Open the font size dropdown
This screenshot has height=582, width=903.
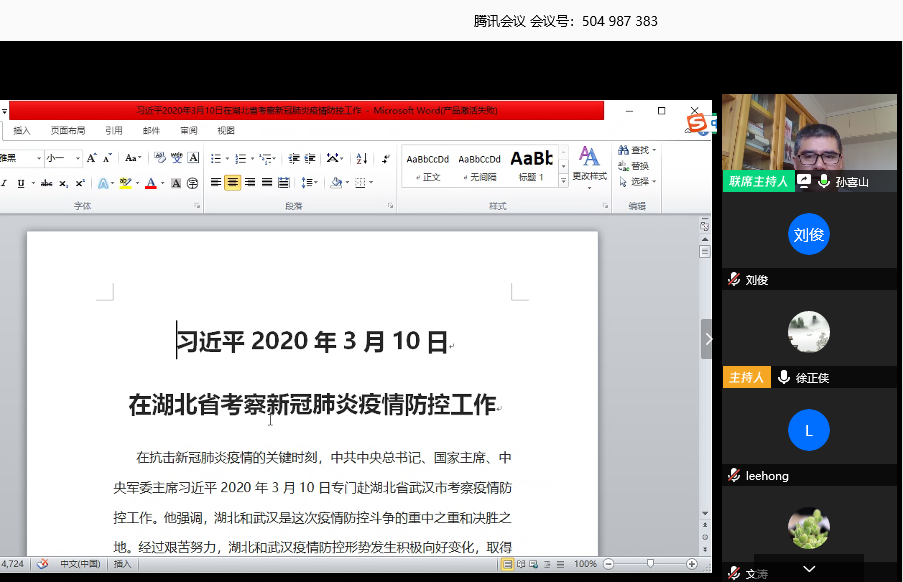79,158
